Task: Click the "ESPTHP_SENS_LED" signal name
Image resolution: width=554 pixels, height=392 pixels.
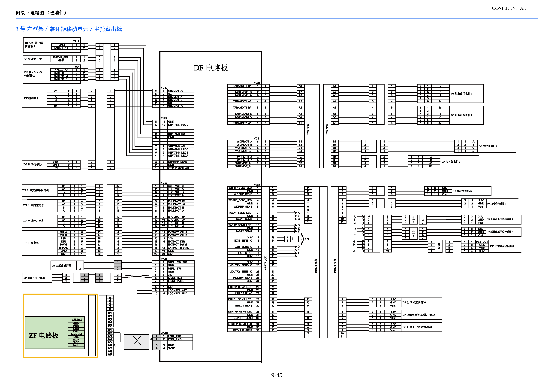Action: click(240, 312)
